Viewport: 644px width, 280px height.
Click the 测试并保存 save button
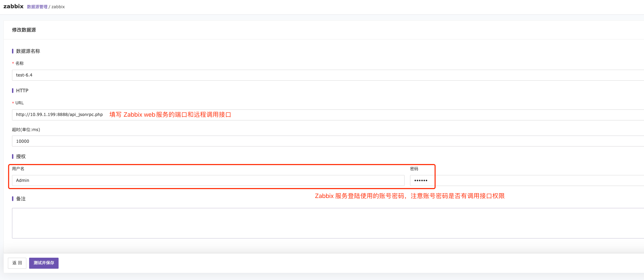click(44, 263)
